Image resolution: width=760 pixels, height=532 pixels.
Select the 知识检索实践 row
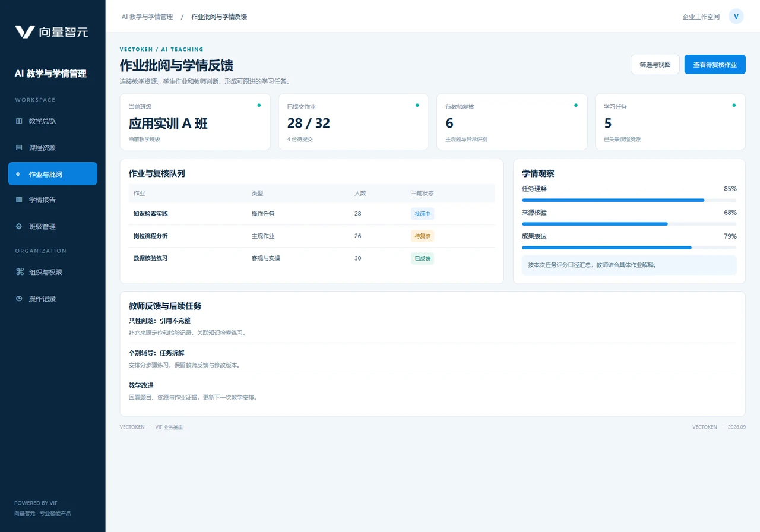tap(312, 213)
